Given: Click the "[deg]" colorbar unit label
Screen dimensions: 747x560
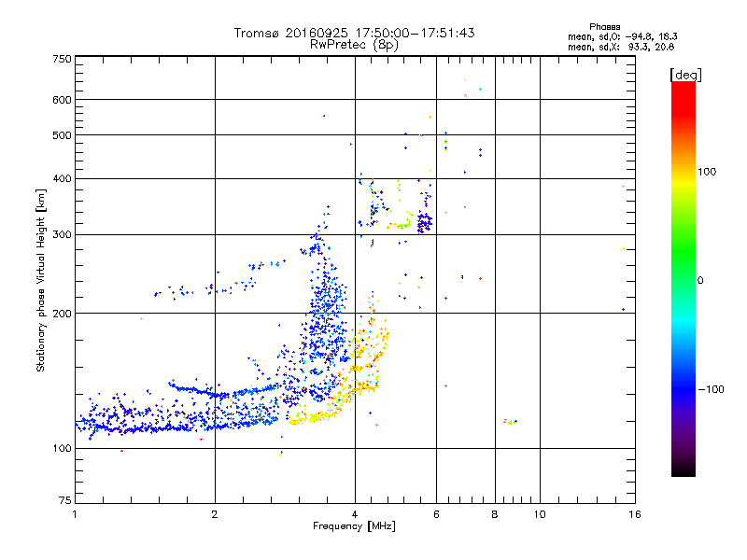Looking at the screenshot, I should point(685,75).
